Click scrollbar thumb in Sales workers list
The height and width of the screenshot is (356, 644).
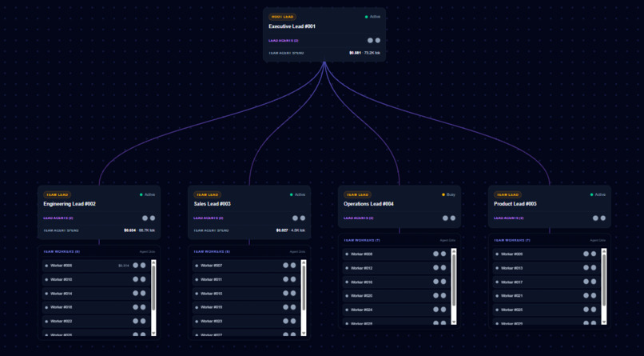point(304,288)
